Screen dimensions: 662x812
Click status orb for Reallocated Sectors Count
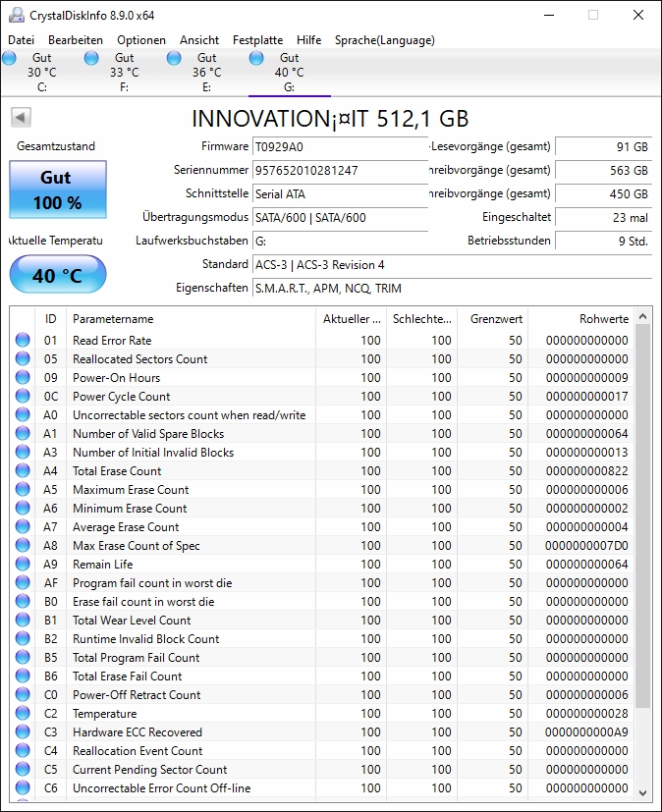coord(23,358)
